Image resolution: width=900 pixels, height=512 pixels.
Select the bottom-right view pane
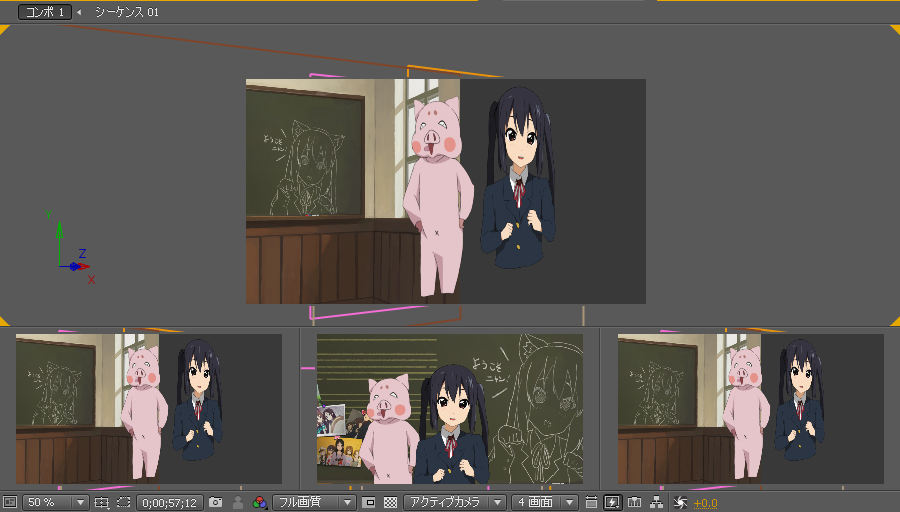coord(751,409)
